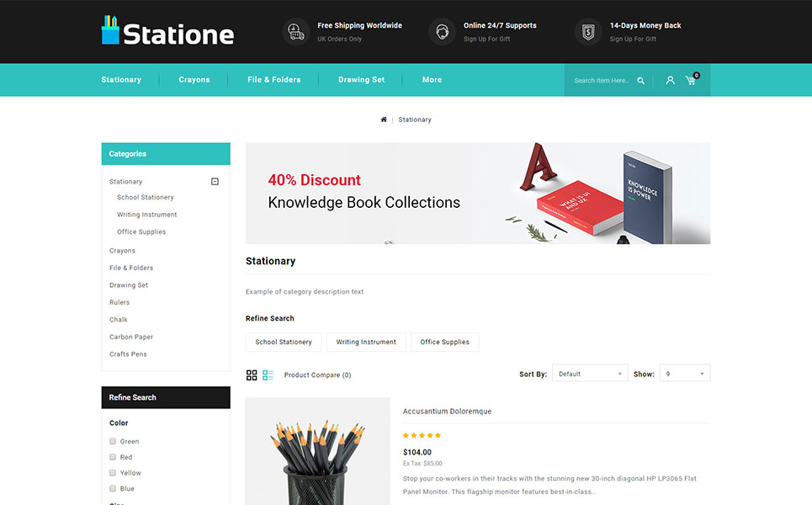The image size is (812, 505).
Task: Enable the Yellow color filter
Action: pos(113,473)
